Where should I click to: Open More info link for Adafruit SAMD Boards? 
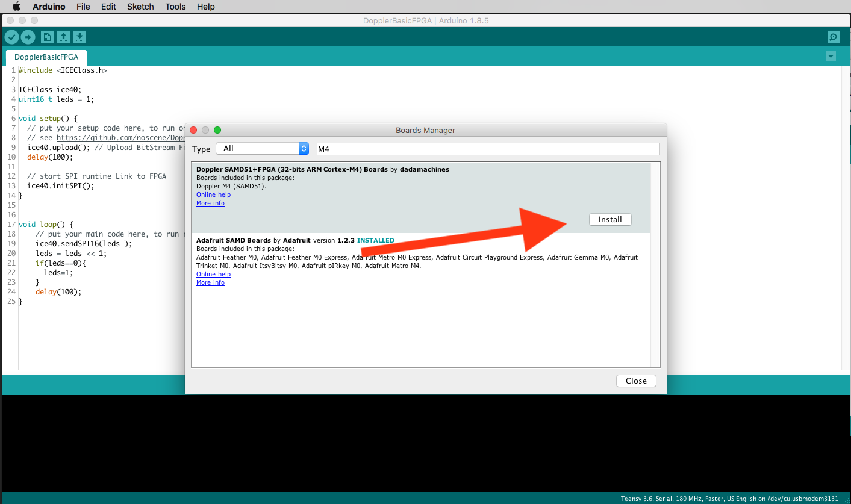point(210,282)
